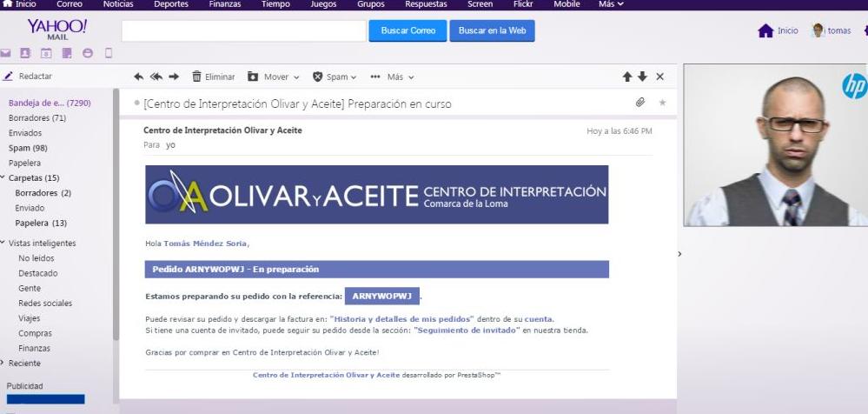
Task: Delete message with Eliminar trash button
Action: click(213, 77)
